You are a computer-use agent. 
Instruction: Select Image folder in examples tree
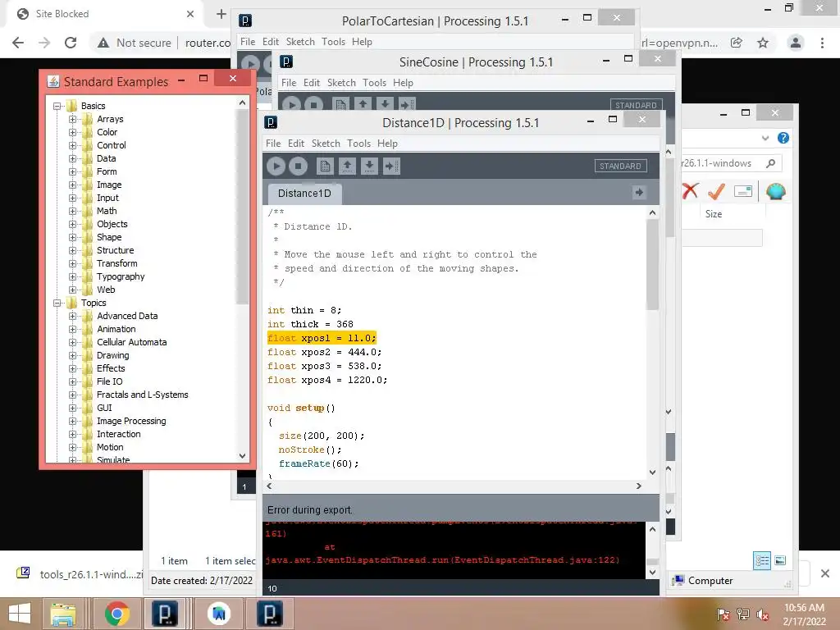109,185
